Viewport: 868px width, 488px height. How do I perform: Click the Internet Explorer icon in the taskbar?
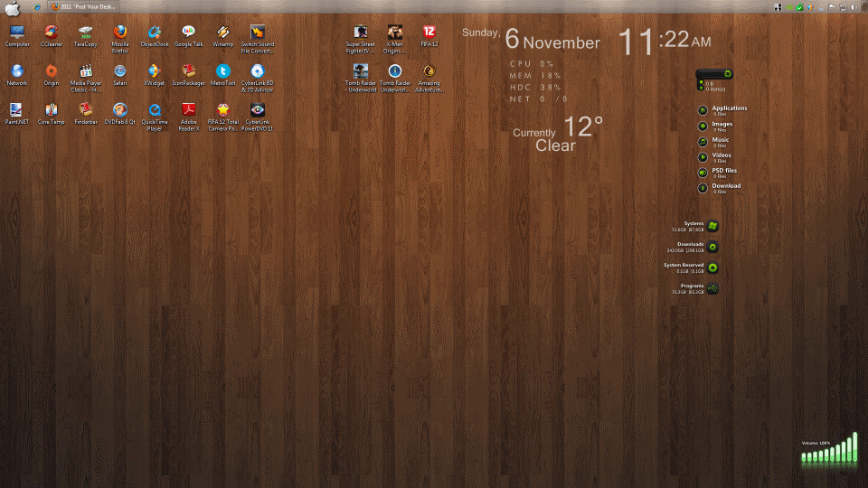click(36, 6)
